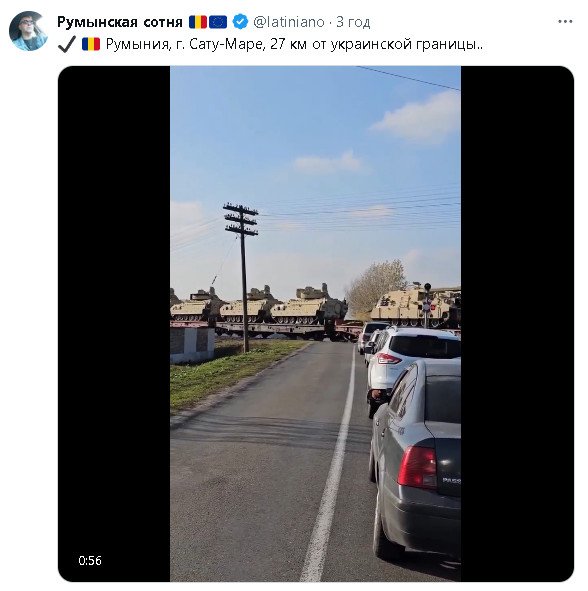Screen dimensions: 588x591
Task: Open the '3 год' post timestamp
Action: pos(353,22)
